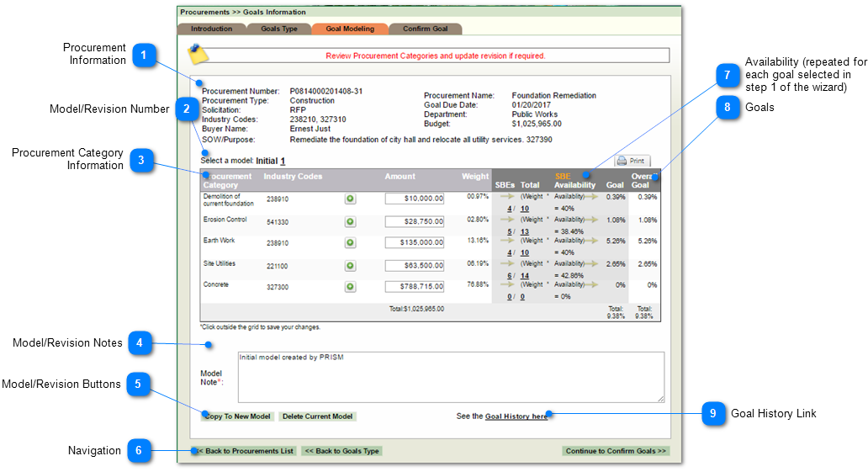This screenshot has height=472, width=868.
Task: Edit the $10,000.00 amount field
Action: (415, 199)
